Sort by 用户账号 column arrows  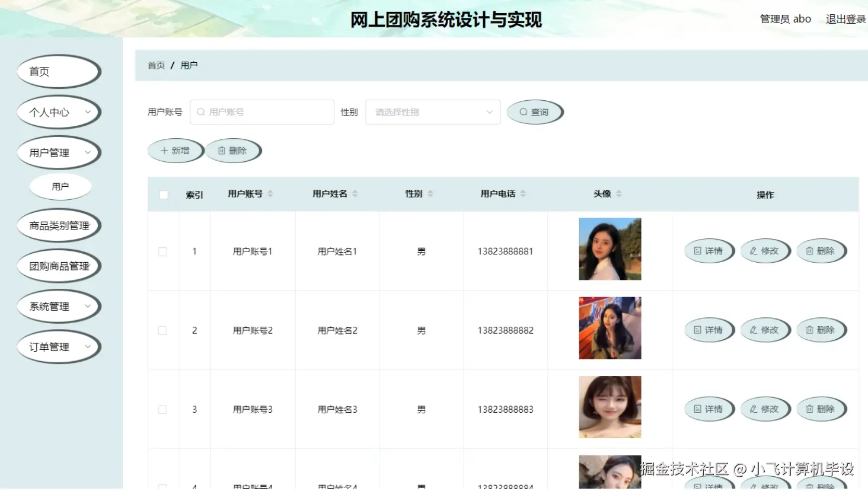270,194
